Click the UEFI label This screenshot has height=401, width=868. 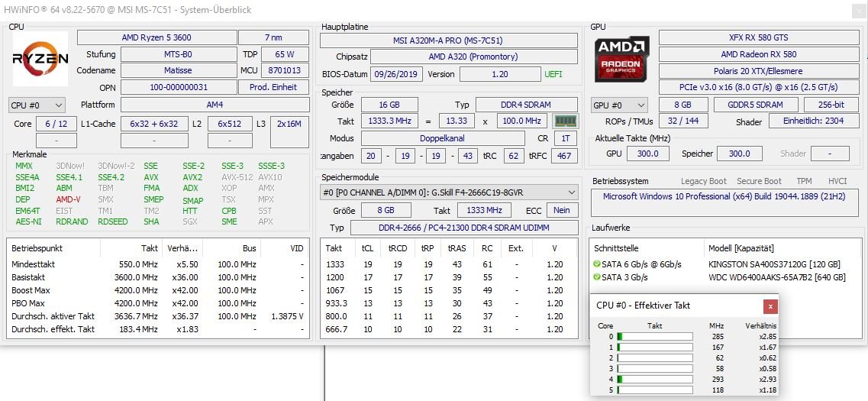[553, 74]
